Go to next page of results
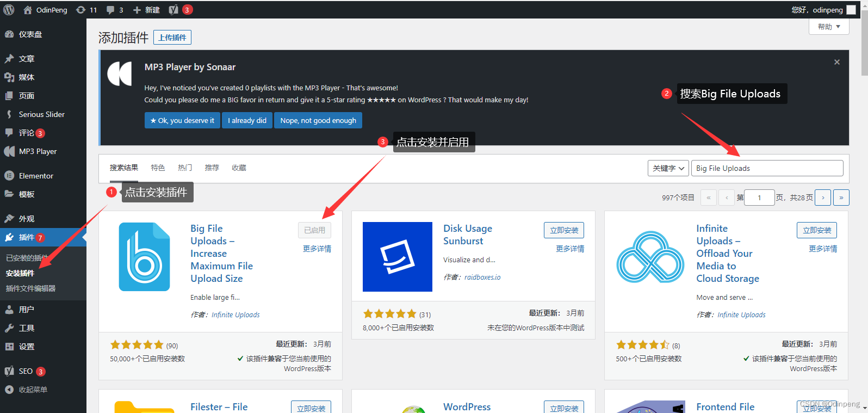The height and width of the screenshot is (413, 868). coord(823,198)
